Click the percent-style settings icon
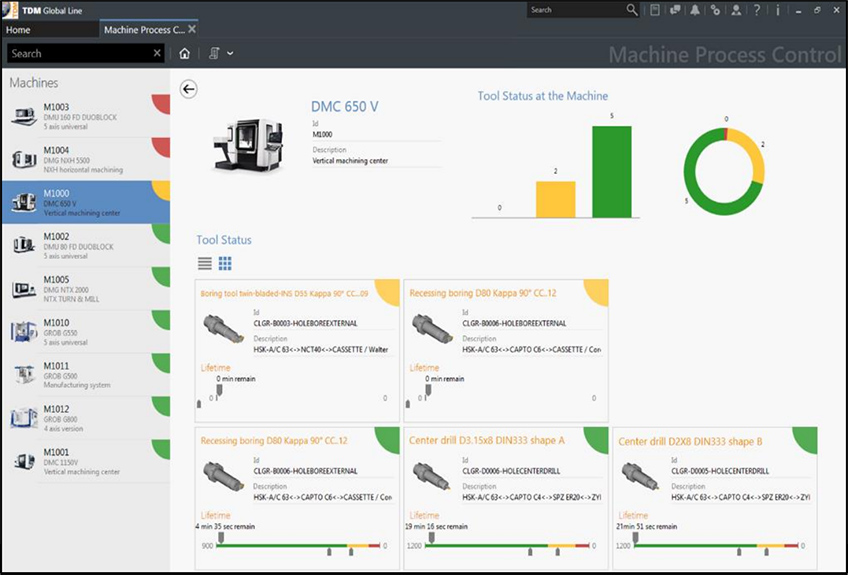Viewport: 848px width, 575px height. click(x=715, y=10)
